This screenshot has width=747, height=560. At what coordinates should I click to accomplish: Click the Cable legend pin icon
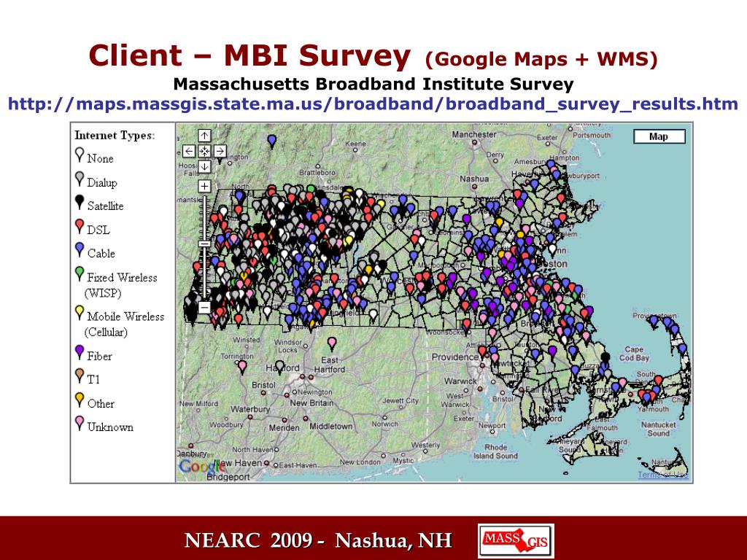coord(80,250)
